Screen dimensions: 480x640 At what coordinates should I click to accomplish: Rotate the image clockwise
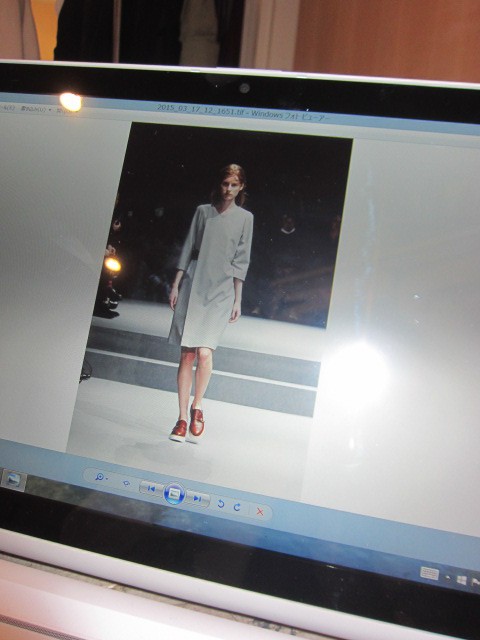pyautogui.click(x=237, y=507)
